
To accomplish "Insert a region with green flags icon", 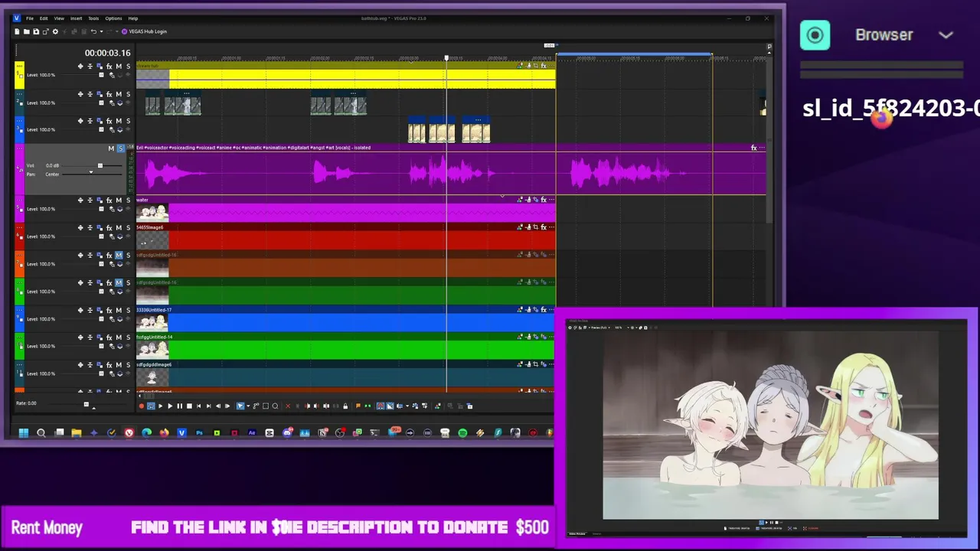I will tap(367, 406).
